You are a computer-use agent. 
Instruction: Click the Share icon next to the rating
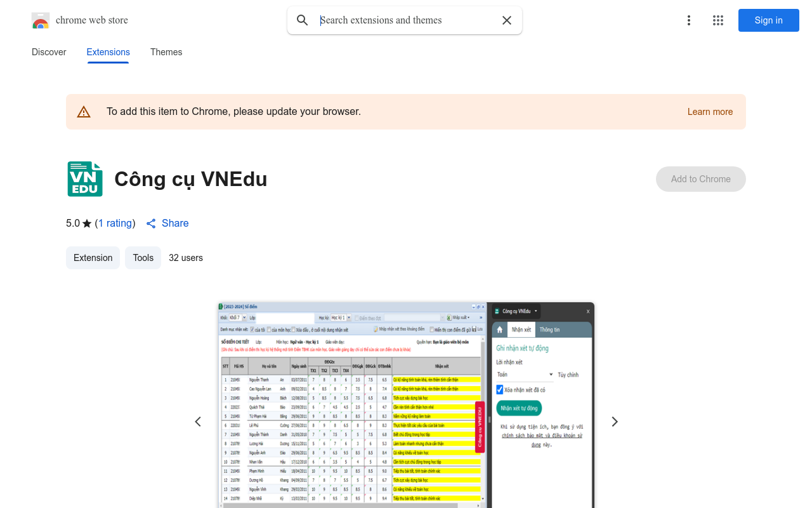(x=151, y=223)
